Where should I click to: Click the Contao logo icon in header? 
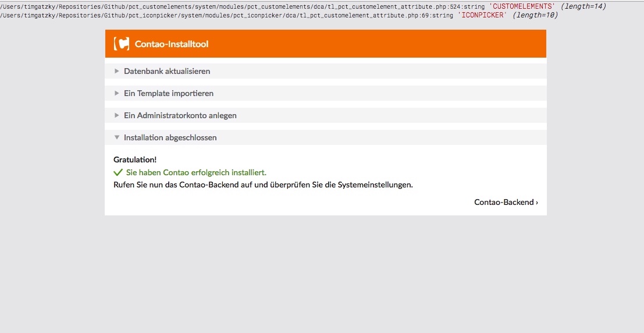coord(121,44)
